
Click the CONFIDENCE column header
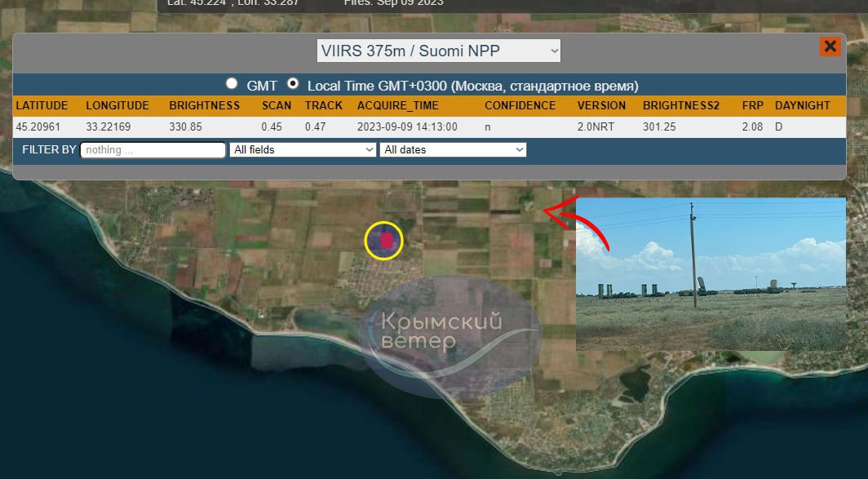pyautogui.click(x=520, y=106)
